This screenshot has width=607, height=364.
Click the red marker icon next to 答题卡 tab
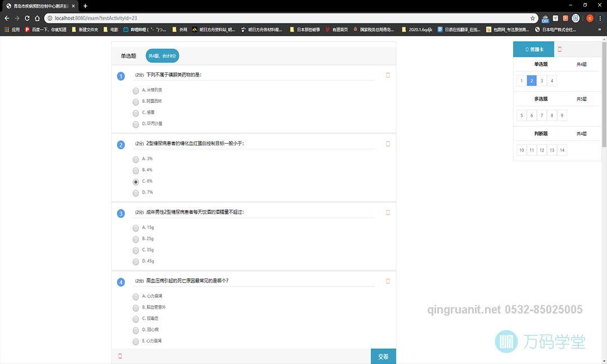coord(559,49)
